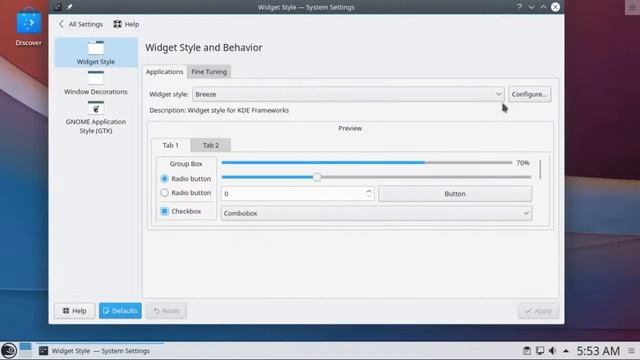Click the Configure... button
640x360 pixels.
(529, 94)
